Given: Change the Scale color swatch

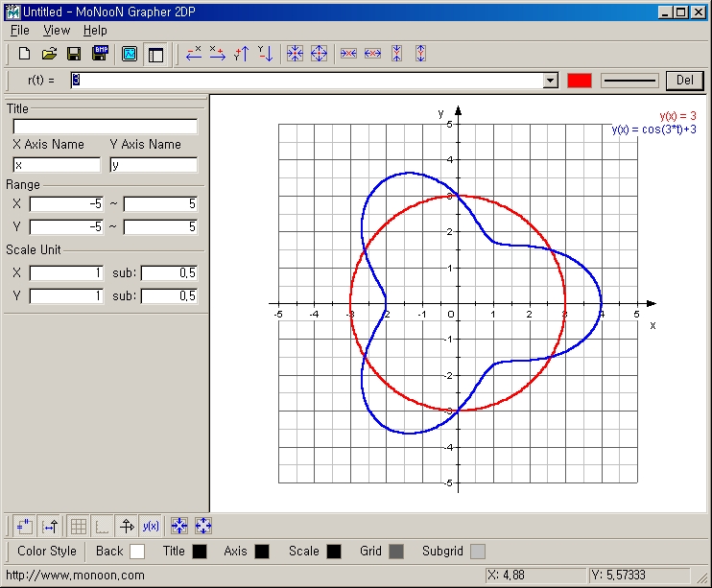Looking at the screenshot, I should [x=334, y=552].
